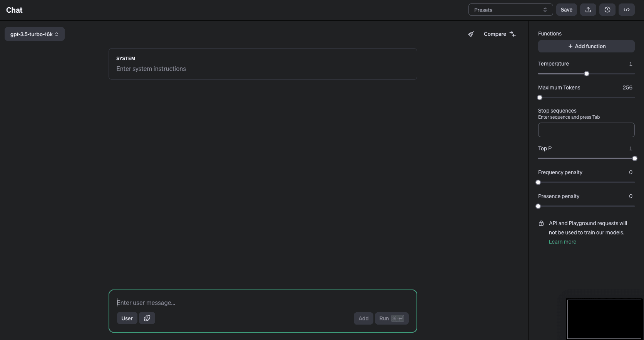This screenshot has height=340, width=644.
Task: Click the lock privacy icon
Action: pyautogui.click(x=541, y=223)
